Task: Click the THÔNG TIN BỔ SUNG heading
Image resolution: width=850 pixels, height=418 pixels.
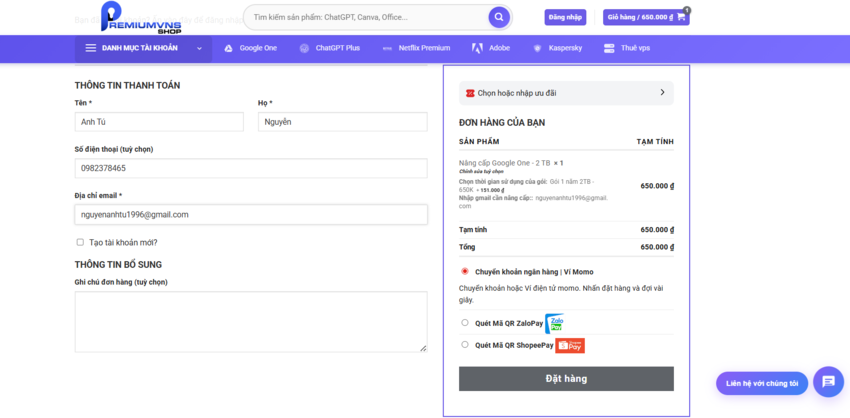Action: click(118, 265)
